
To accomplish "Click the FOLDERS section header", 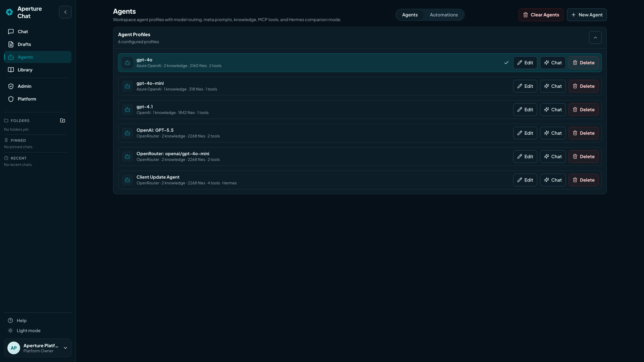I will (20, 121).
